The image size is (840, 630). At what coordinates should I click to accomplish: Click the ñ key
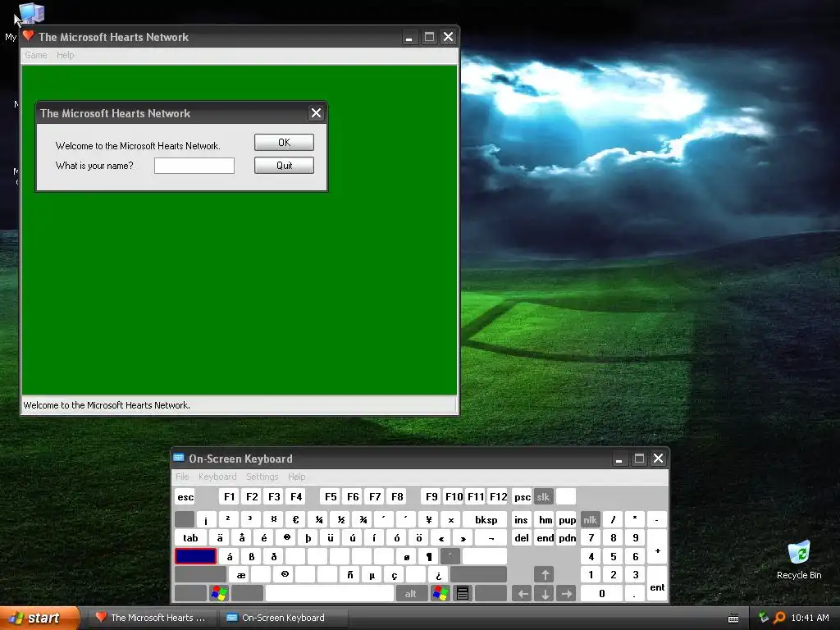(x=349, y=575)
